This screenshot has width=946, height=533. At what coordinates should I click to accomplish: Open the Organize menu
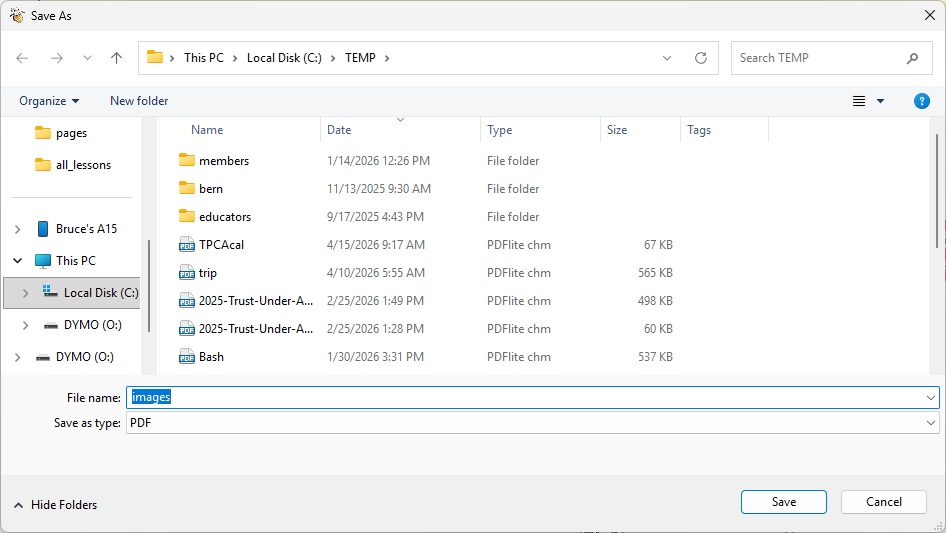49,101
